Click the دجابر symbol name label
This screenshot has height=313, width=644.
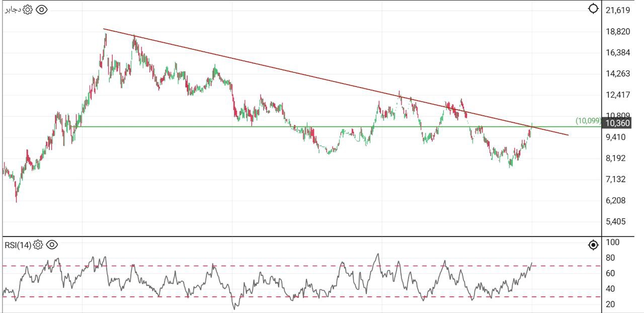pos(13,10)
